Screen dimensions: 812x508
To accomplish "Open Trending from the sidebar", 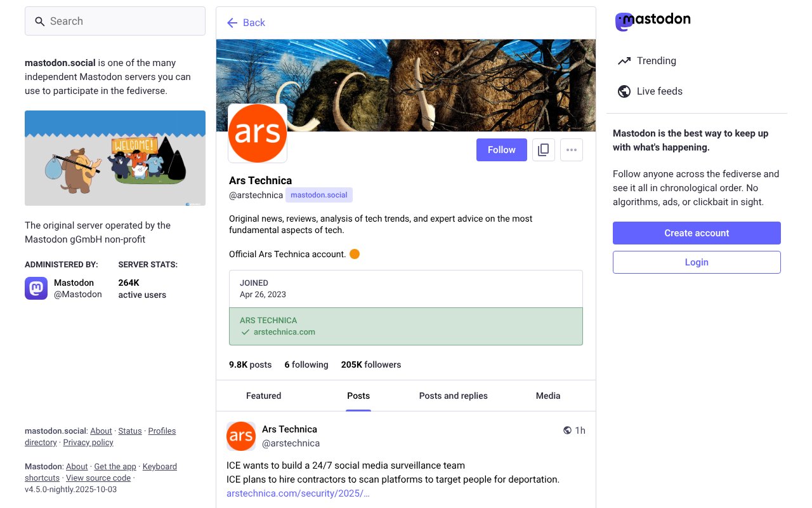I will tap(656, 61).
